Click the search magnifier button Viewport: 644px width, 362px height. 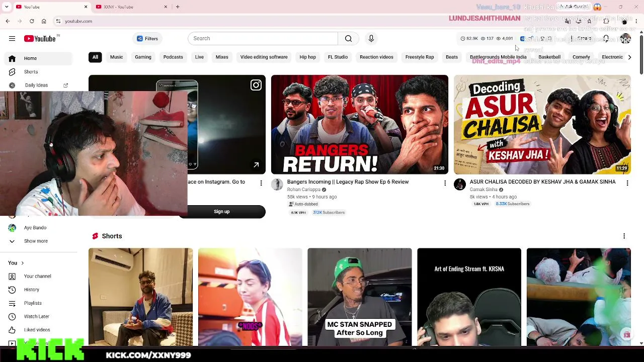click(x=348, y=39)
